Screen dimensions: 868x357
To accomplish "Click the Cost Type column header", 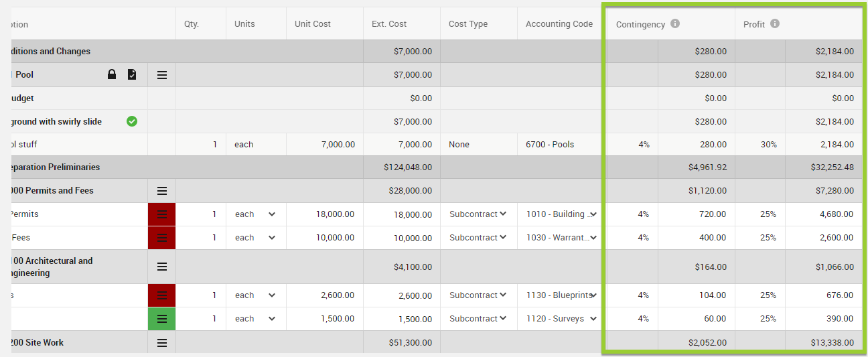I will 468,24.
